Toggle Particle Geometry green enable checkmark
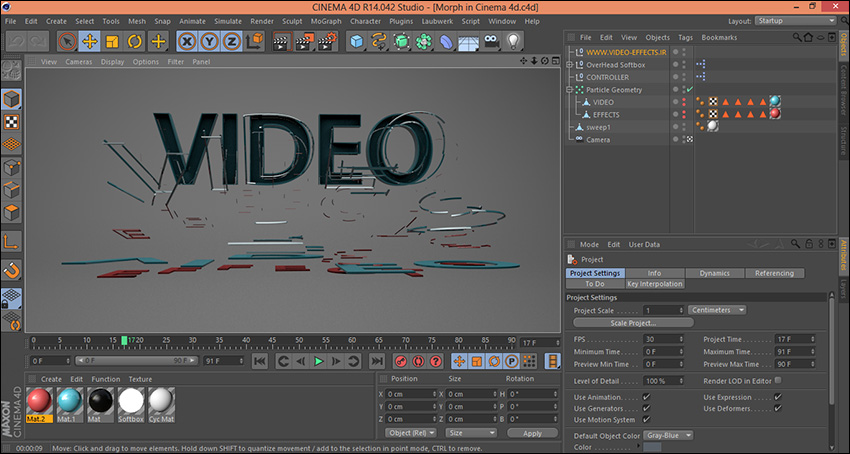Viewport: 850px width, 454px height. click(x=690, y=89)
